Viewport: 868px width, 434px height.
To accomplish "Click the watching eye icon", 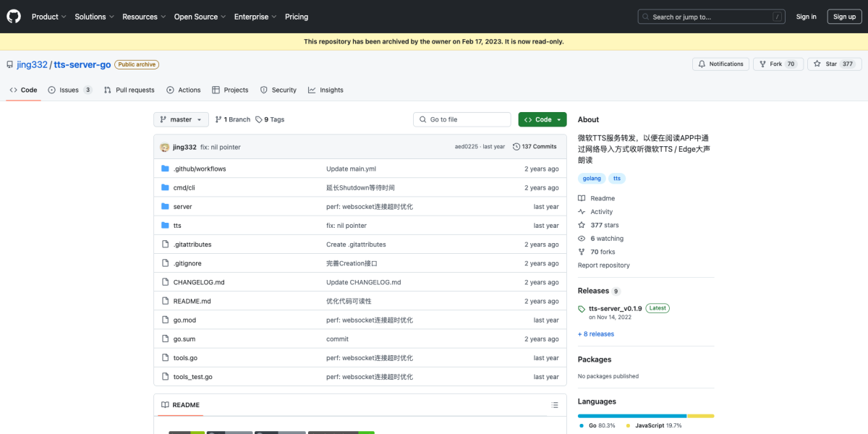I will pyautogui.click(x=581, y=238).
